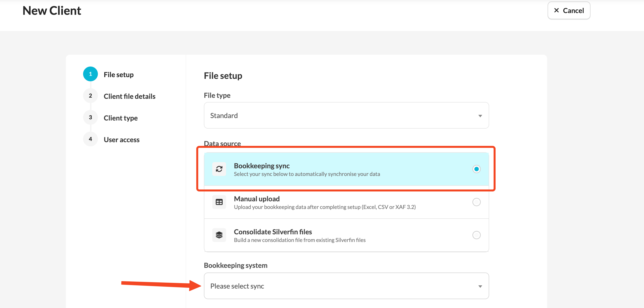644x308 pixels.
Task: Click the File setup step label
Action: click(119, 75)
